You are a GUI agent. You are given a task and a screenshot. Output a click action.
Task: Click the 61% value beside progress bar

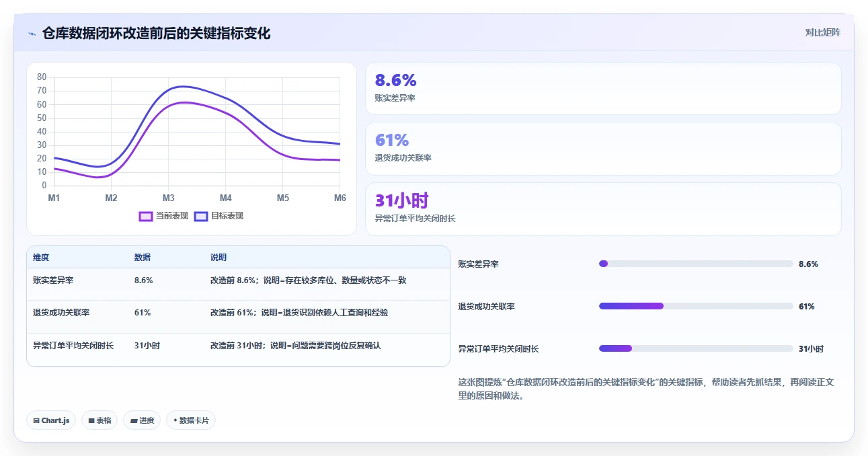pyautogui.click(x=806, y=307)
